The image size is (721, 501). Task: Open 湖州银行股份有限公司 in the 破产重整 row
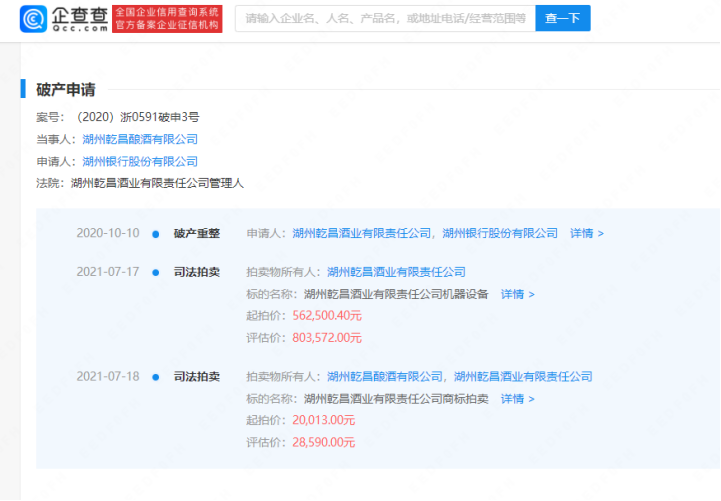point(500,233)
